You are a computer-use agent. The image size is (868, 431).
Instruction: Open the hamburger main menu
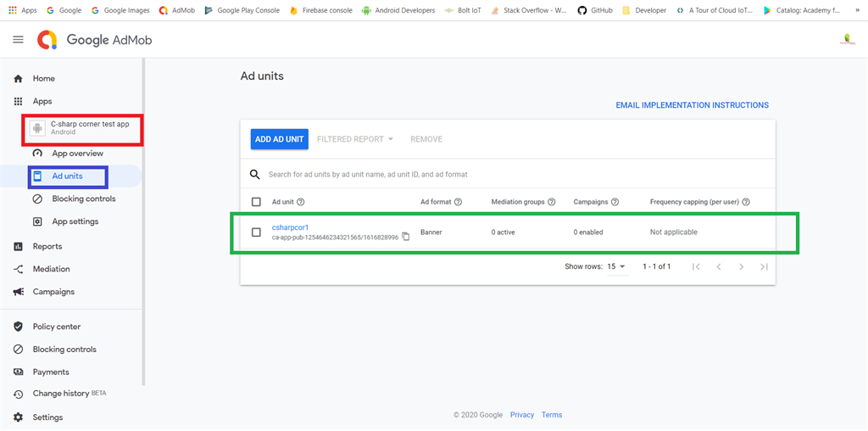point(19,39)
